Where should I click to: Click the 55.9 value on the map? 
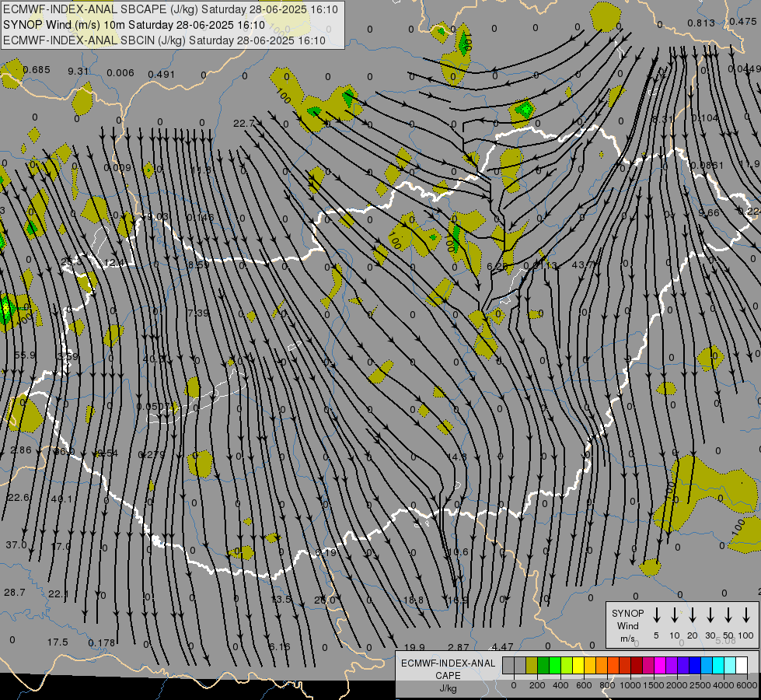click(x=25, y=355)
